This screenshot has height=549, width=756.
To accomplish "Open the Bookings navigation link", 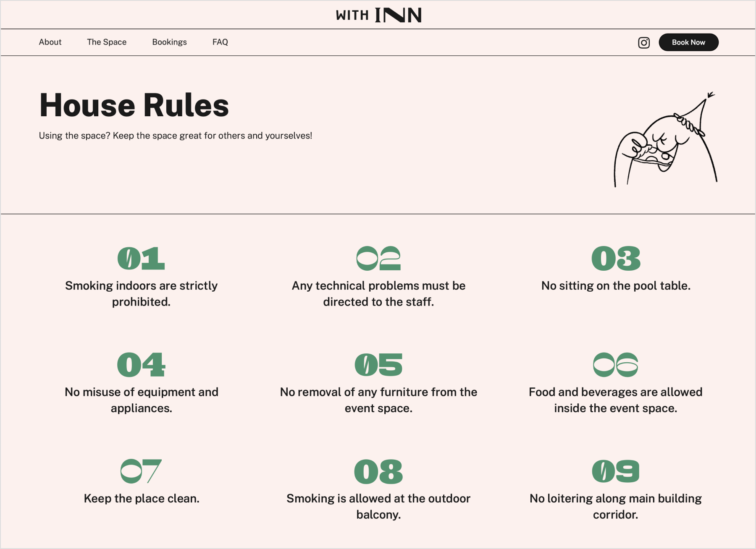I will click(169, 42).
